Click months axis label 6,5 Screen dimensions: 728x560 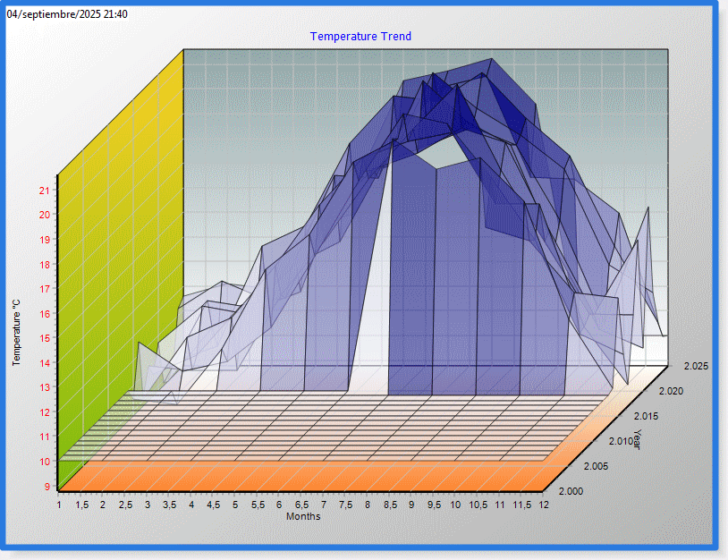click(301, 505)
